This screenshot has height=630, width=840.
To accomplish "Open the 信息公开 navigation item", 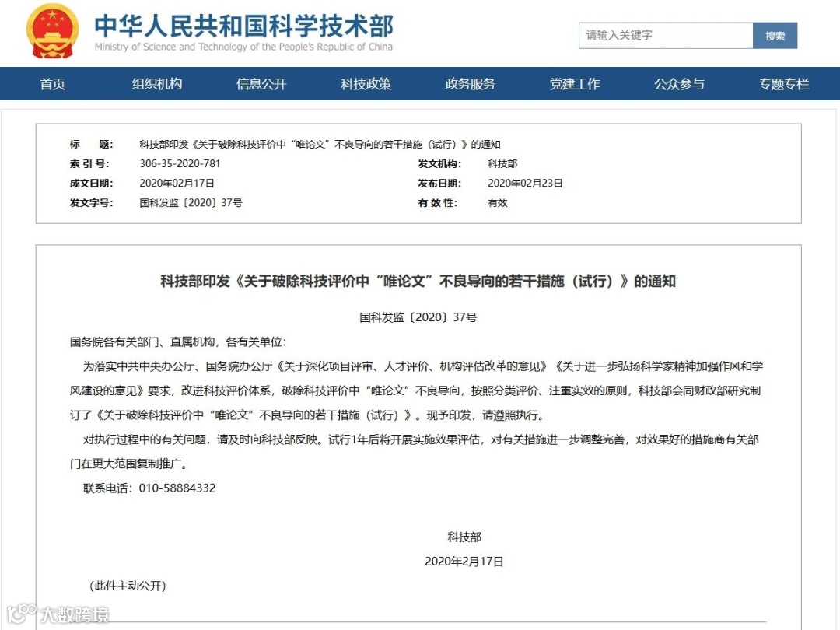I will tap(261, 84).
